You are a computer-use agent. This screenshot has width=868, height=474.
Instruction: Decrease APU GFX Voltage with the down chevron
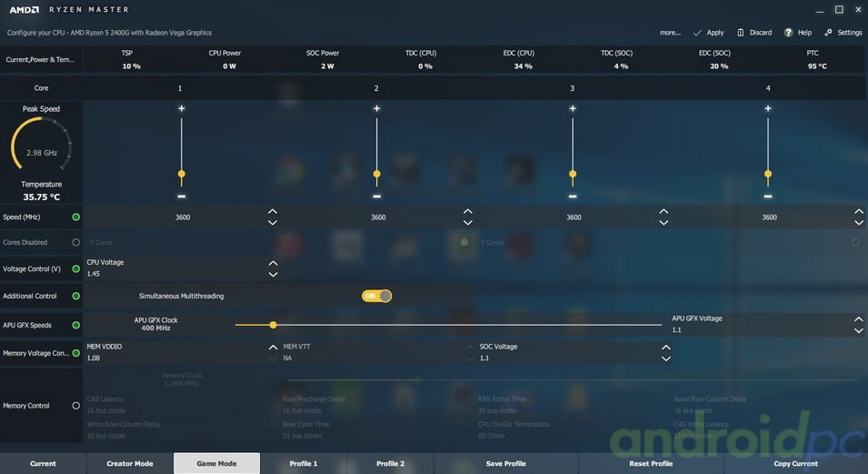coord(858,330)
